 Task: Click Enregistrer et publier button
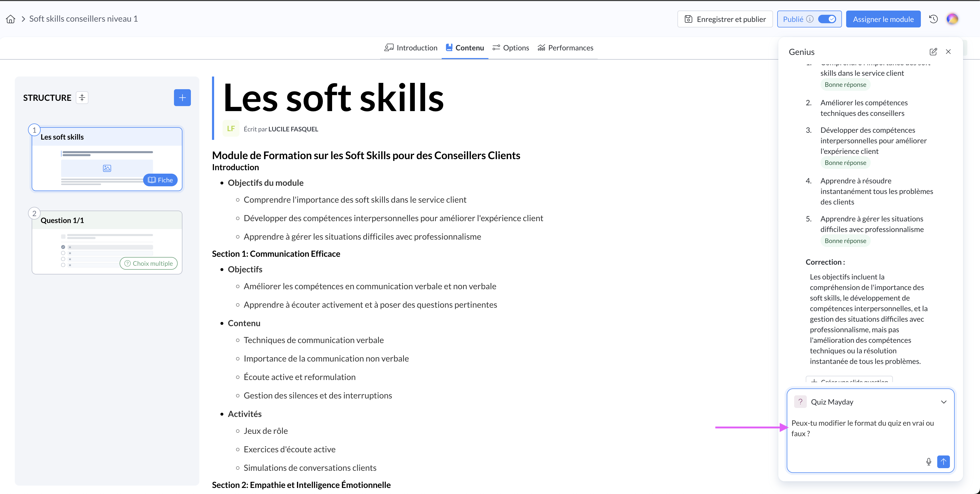point(725,19)
